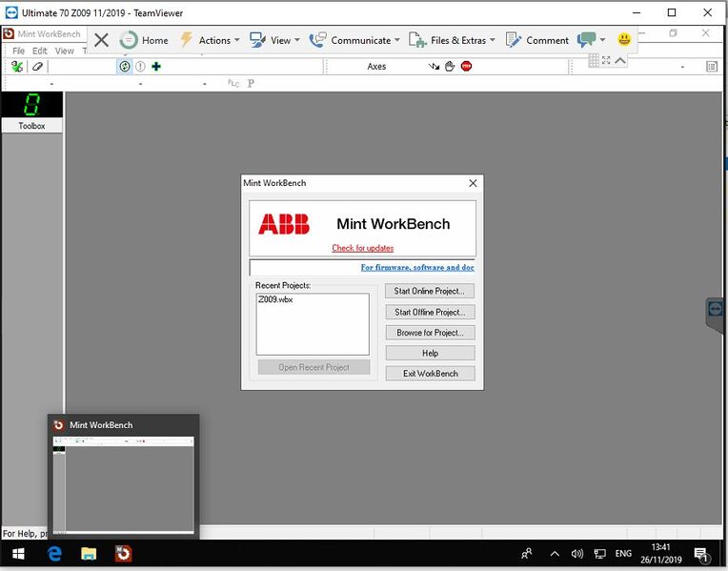
Task: Click the People icon in the system tray
Action: click(527, 554)
